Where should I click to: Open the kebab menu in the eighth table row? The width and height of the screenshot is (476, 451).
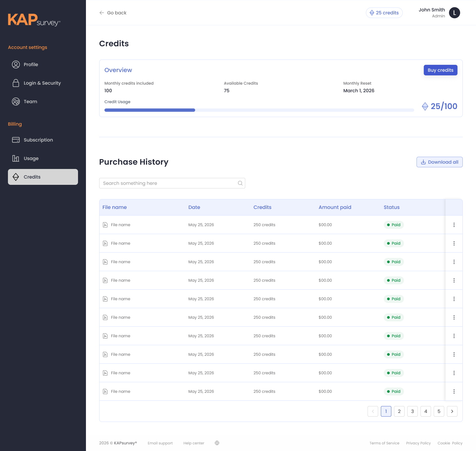(x=454, y=354)
